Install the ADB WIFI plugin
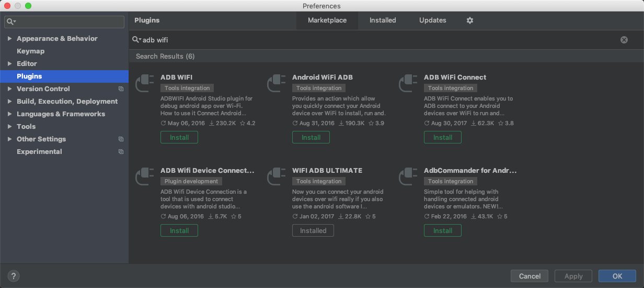Screen dimensions: 644x288 coord(179,137)
